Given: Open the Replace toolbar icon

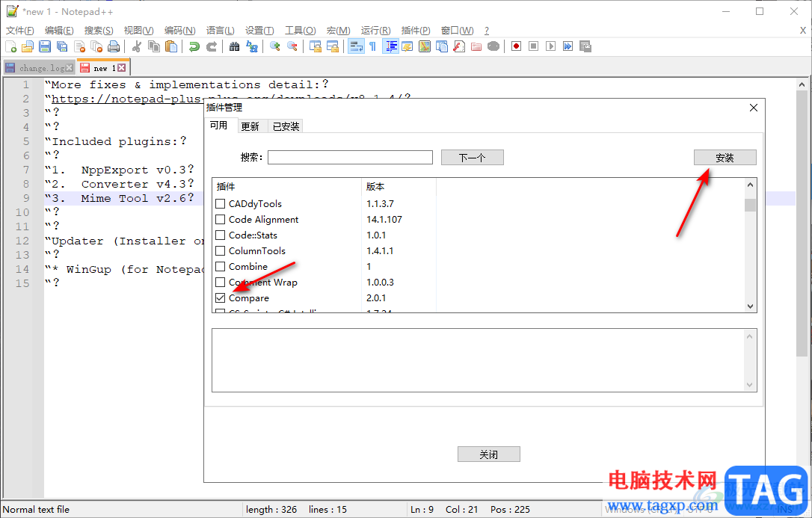Looking at the screenshot, I should click(252, 46).
